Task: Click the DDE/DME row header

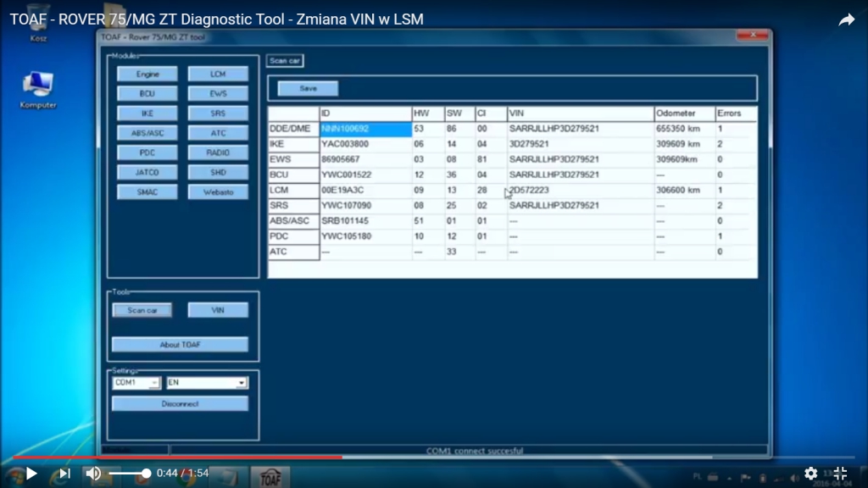Action: coord(294,129)
